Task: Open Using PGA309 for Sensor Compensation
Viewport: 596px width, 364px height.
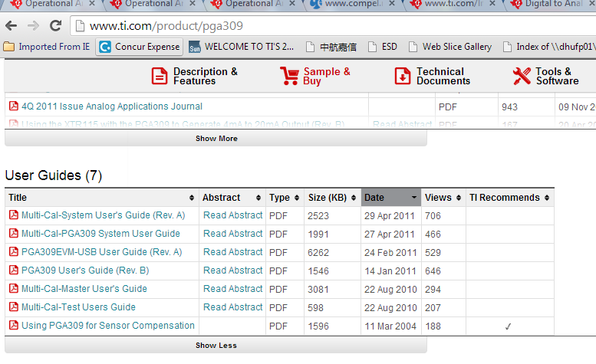Action: point(108,326)
